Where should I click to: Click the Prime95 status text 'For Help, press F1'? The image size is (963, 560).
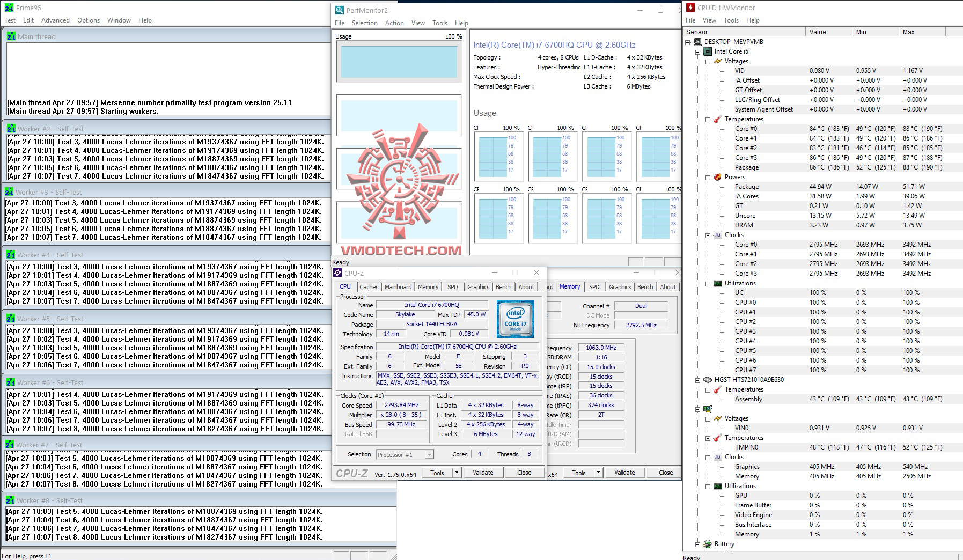(x=27, y=556)
